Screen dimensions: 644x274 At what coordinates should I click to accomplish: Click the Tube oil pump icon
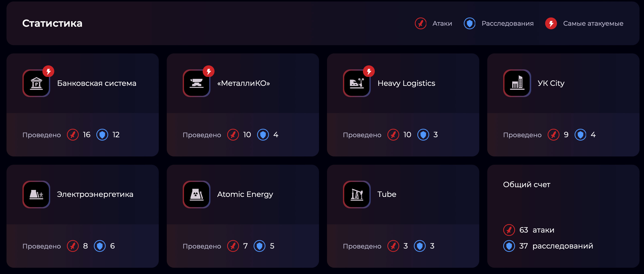coord(357,194)
